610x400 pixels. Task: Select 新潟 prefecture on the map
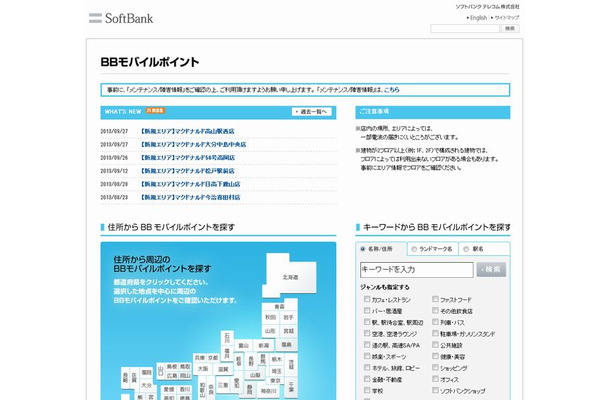pyautogui.click(x=264, y=345)
